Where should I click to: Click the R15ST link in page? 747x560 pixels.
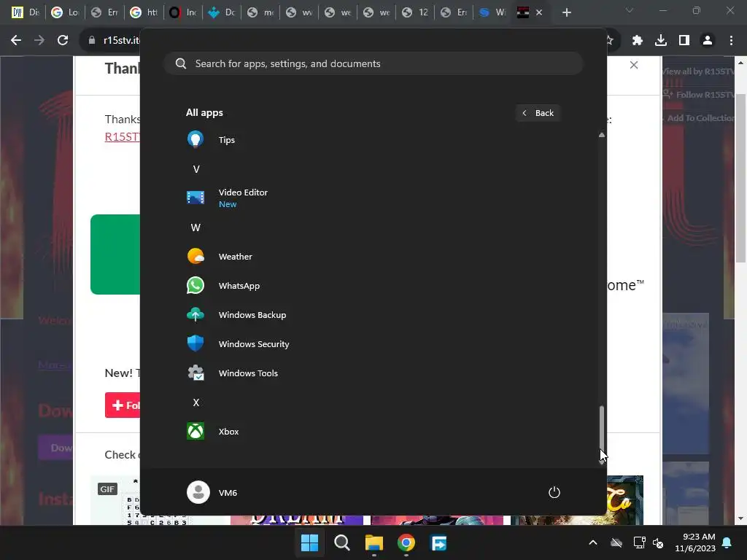tap(123, 136)
